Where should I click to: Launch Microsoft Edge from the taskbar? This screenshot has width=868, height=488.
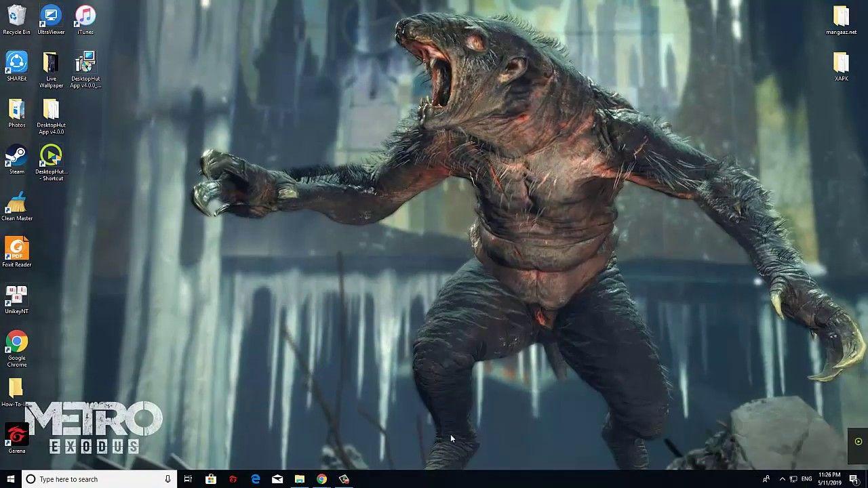pyautogui.click(x=256, y=479)
